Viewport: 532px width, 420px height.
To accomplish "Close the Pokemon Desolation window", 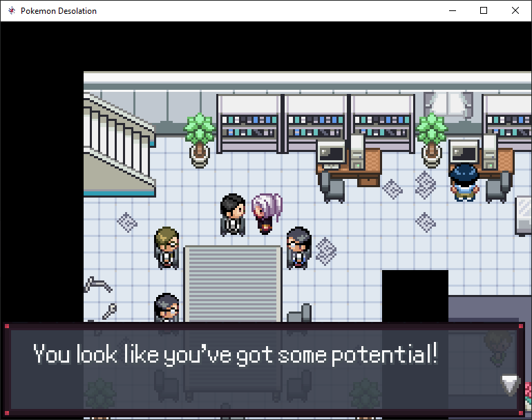I will pyautogui.click(x=515, y=10).
